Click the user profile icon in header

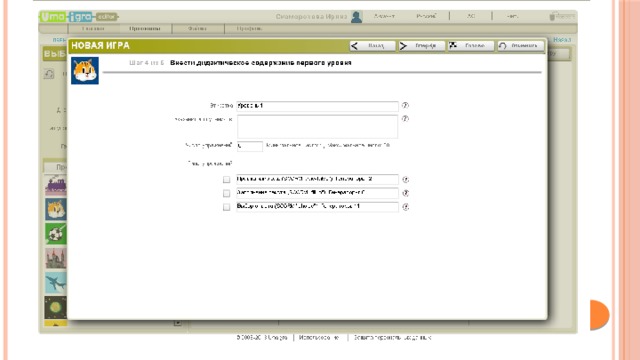[356, 17]
